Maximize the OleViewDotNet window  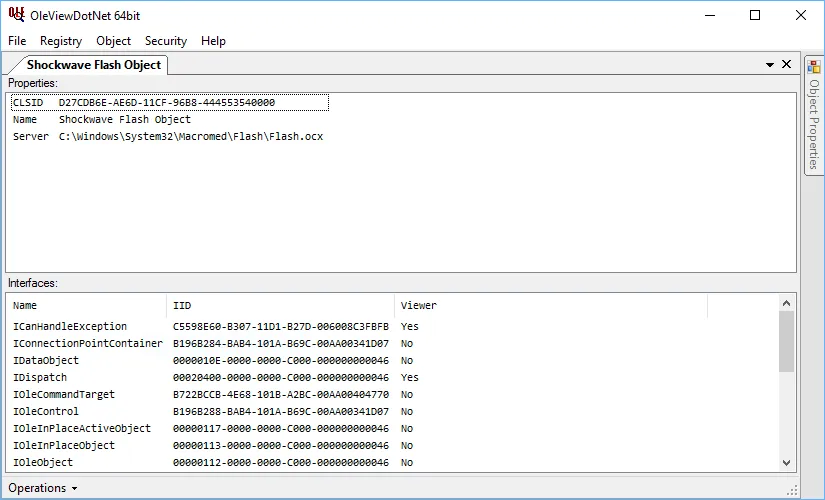(x=755, y=15)
